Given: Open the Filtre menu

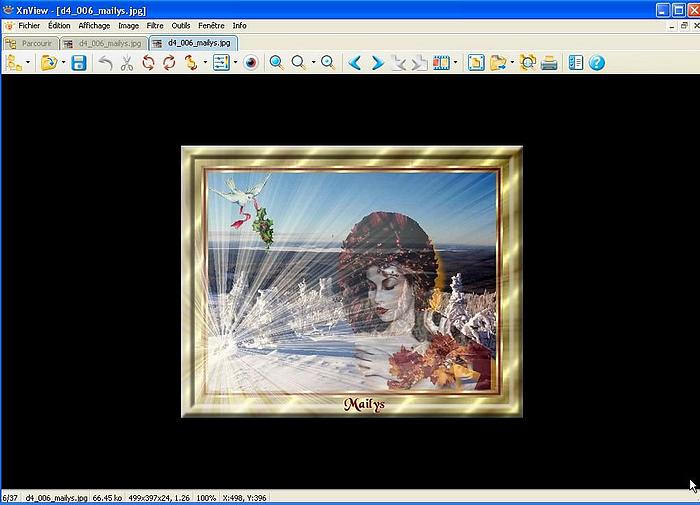Looking at the screenshot, I should pos(155,25).
